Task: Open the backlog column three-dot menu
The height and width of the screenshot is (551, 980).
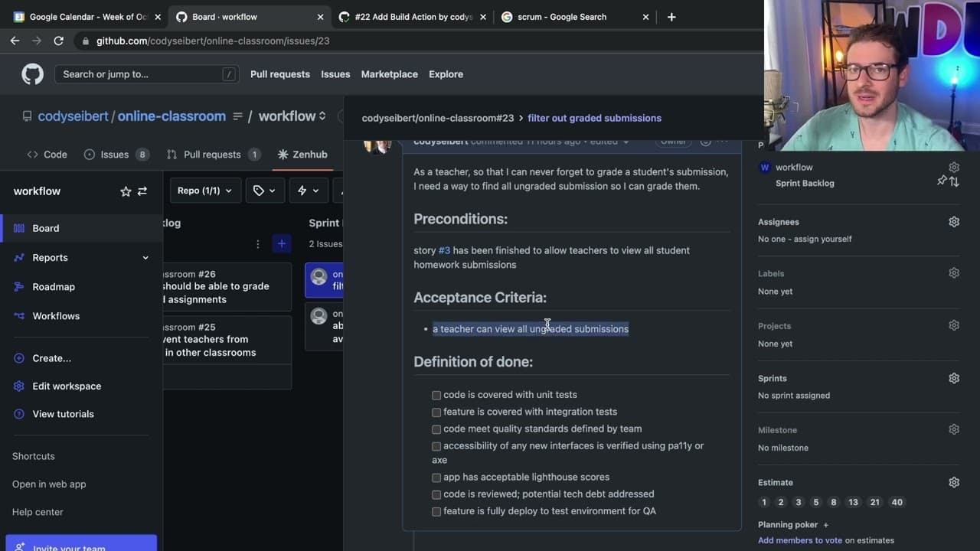Action: (x=258, y=243)
